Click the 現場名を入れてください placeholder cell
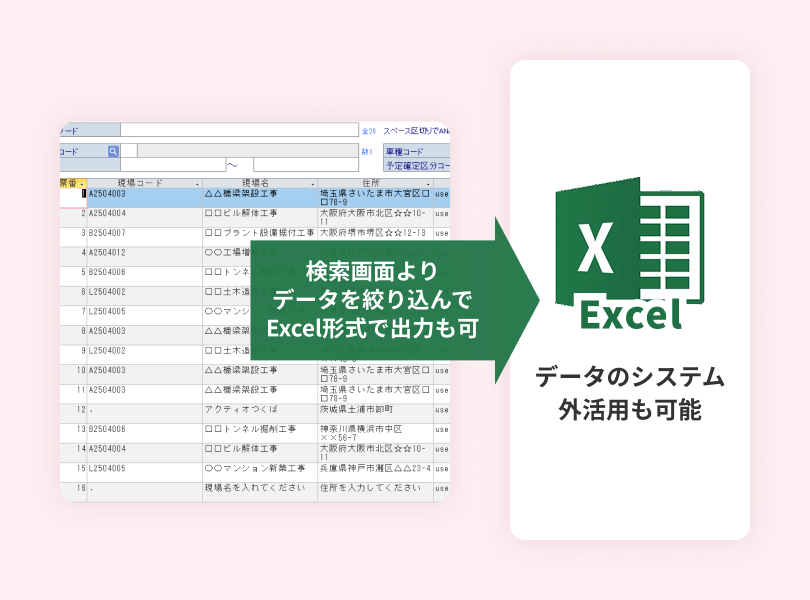Screen dimensions: 810x600 259,488
